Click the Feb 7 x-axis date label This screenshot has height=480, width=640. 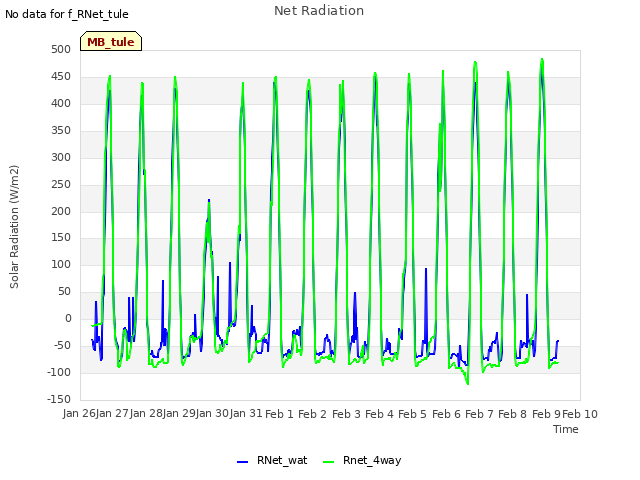480,414
